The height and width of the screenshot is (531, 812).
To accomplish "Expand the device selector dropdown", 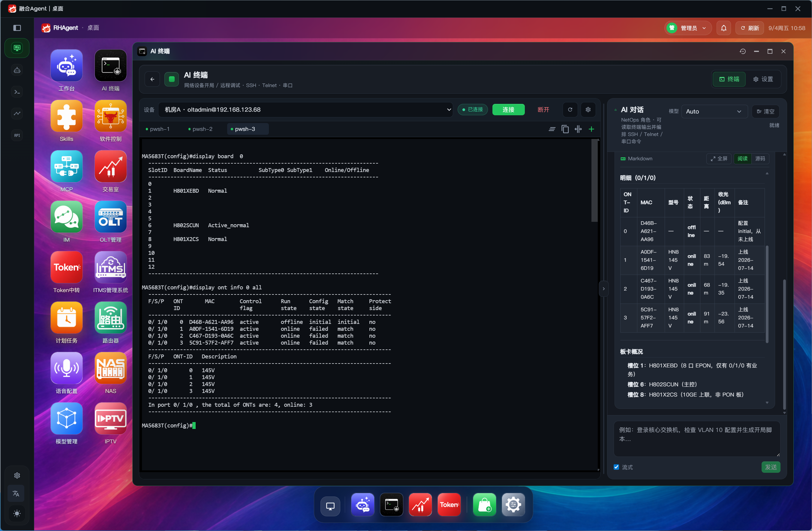I will pos(306,110).
